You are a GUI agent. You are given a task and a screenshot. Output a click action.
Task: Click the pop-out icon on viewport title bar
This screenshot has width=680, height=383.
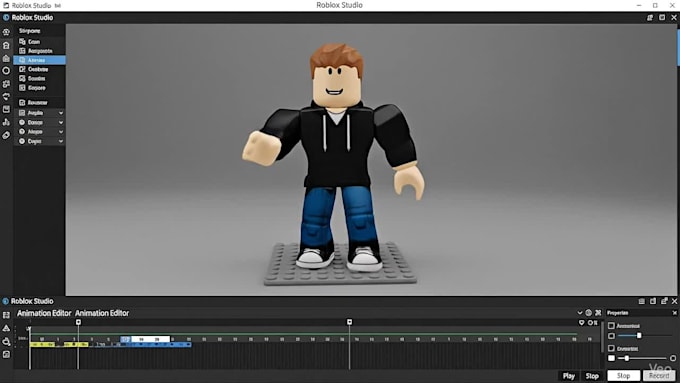pos(650,17)
